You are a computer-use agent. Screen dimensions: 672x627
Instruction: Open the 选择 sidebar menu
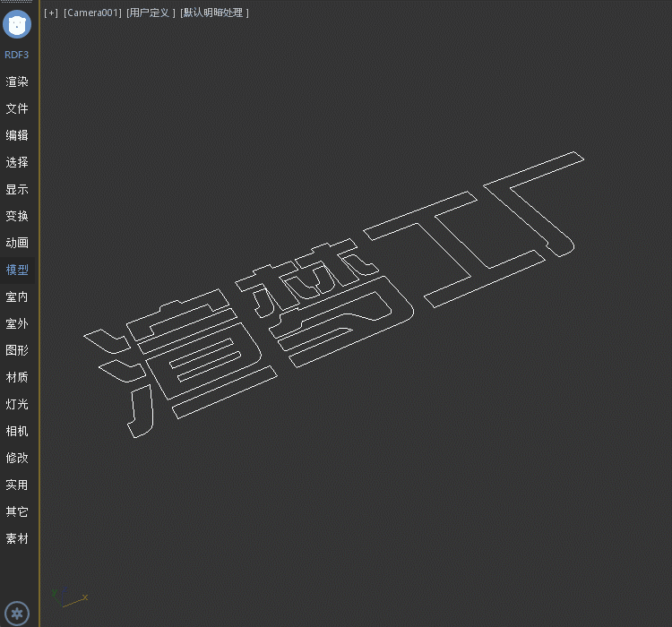pos(17,162)
